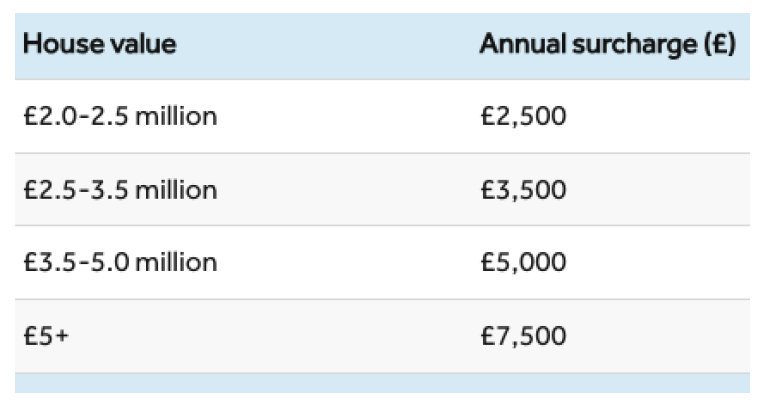This screenshot has height=416, width=778.
Task: Select the £2.5-3.5 million house value cell
Action: (x=120, y=190)
